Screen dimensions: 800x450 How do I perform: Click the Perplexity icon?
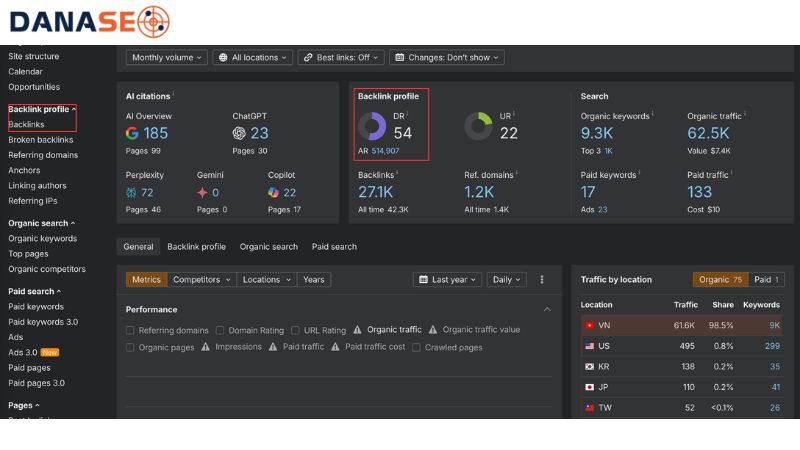[132, 192]
